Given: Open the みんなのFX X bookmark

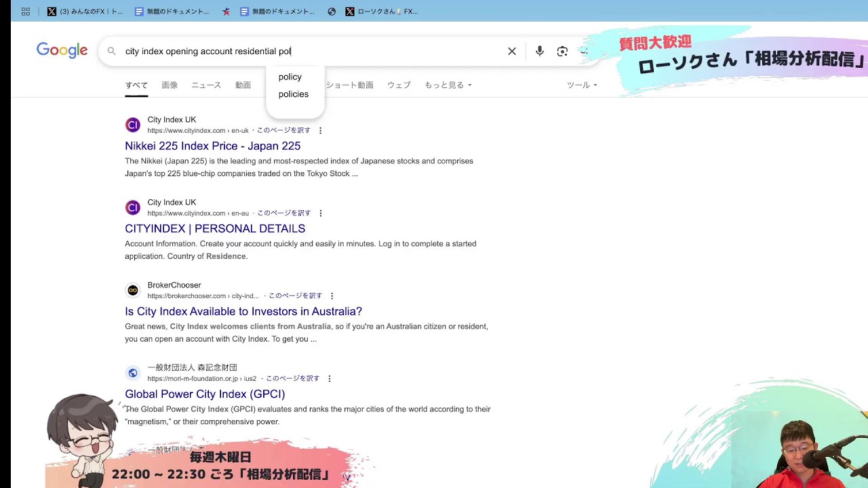Looking at the screenshot, I should point(85,12).
